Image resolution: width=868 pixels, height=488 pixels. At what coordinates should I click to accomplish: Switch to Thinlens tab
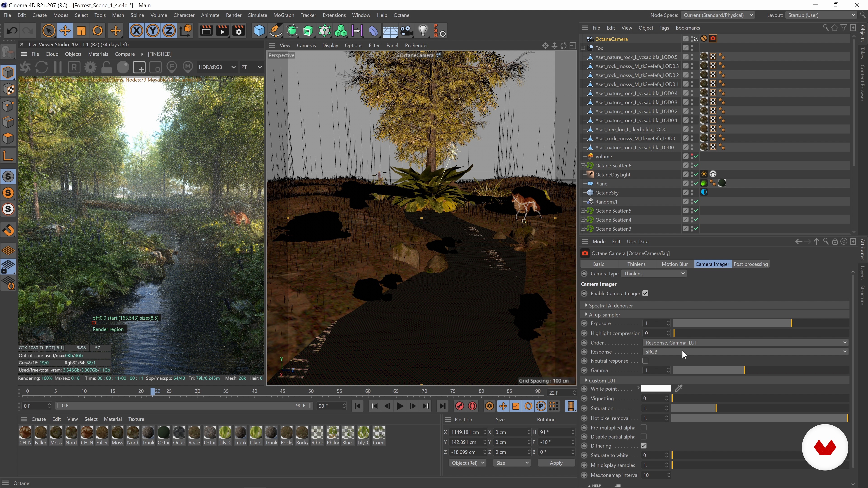[636, 264]
